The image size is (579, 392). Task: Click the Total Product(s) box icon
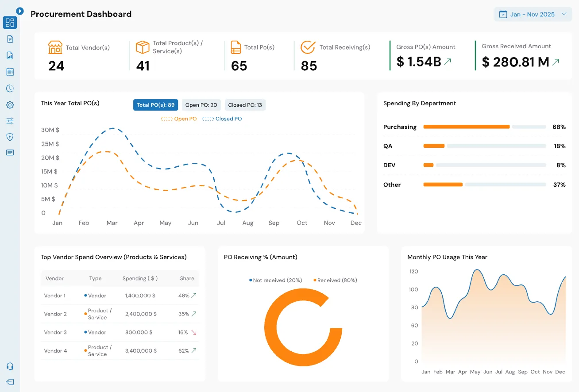point(143,47)
